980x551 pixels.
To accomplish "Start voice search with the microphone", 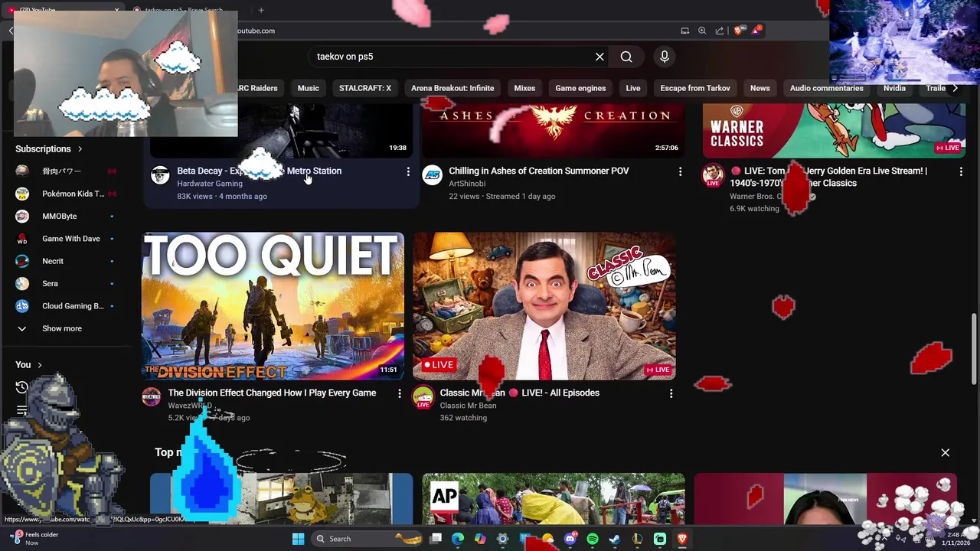I will click(664, 57).
